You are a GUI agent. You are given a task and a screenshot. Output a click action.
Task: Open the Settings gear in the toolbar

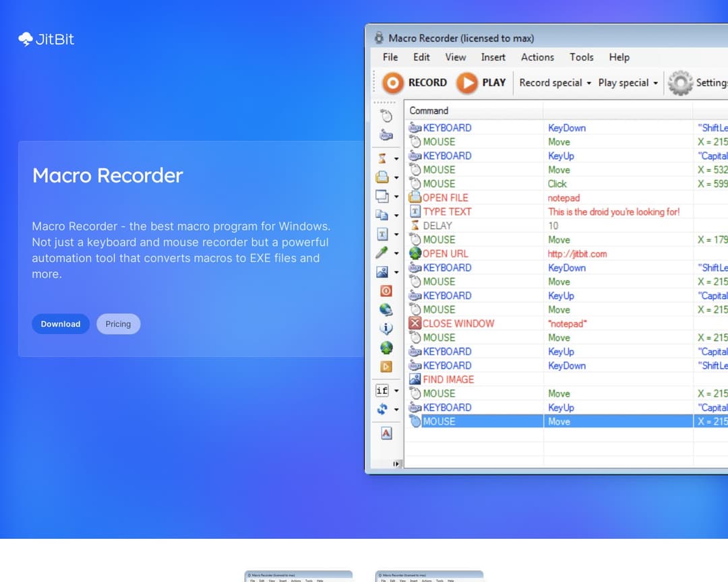pos(679,82)
